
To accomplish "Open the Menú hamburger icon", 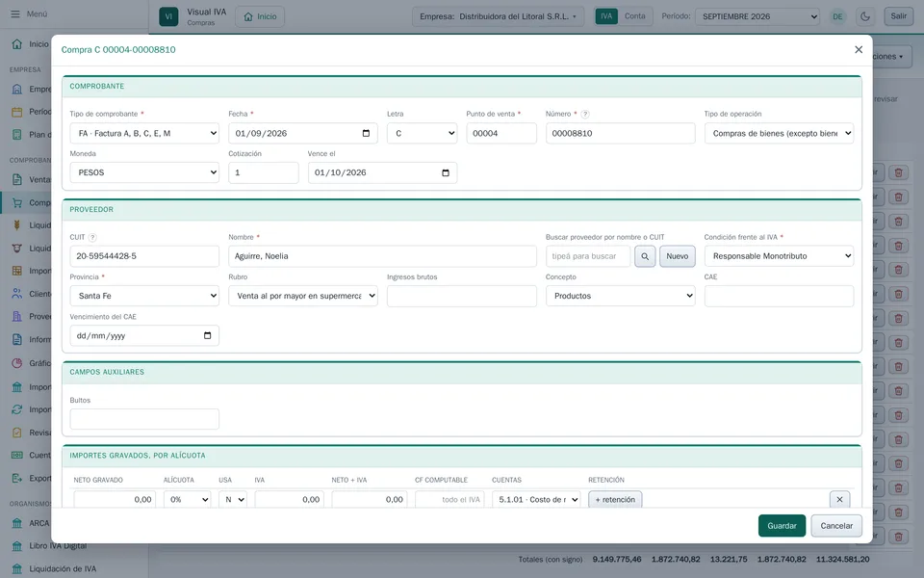I will pyautogui.click(x=15, y=13).
